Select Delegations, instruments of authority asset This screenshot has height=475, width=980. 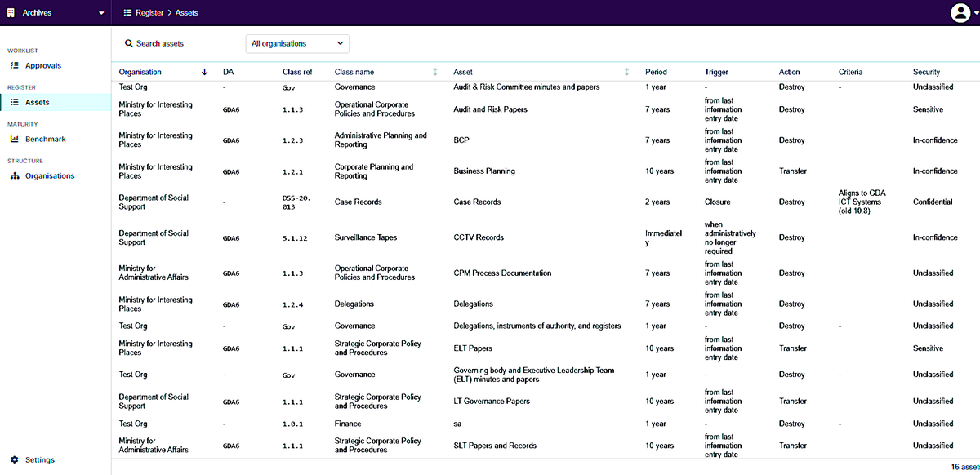click(x=537, y=326)
